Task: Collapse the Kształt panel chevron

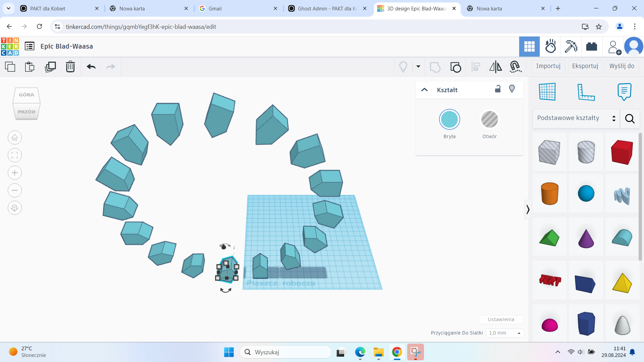Action: tap(424, 90)
